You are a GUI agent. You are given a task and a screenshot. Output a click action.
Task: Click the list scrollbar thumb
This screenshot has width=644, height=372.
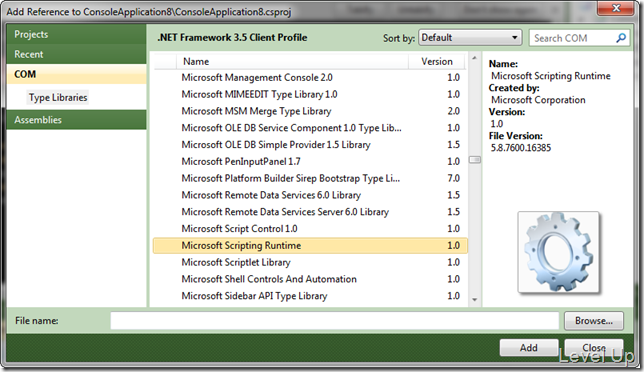pyautogui.click(x=475, y=160)
